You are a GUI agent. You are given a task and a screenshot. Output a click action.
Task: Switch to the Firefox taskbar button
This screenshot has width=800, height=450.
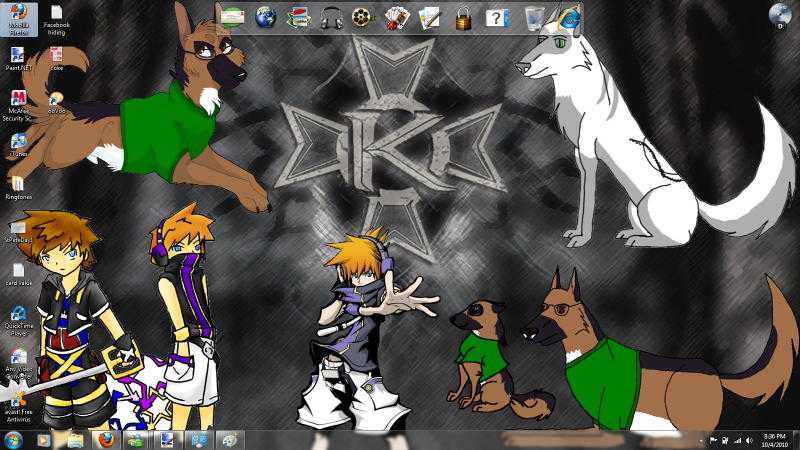coord(106,440)
